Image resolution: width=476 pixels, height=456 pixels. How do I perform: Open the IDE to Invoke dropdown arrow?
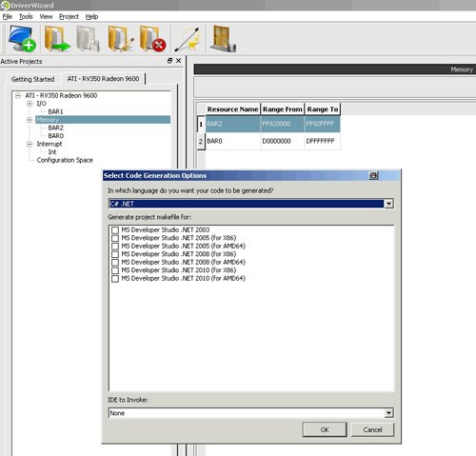388,413
